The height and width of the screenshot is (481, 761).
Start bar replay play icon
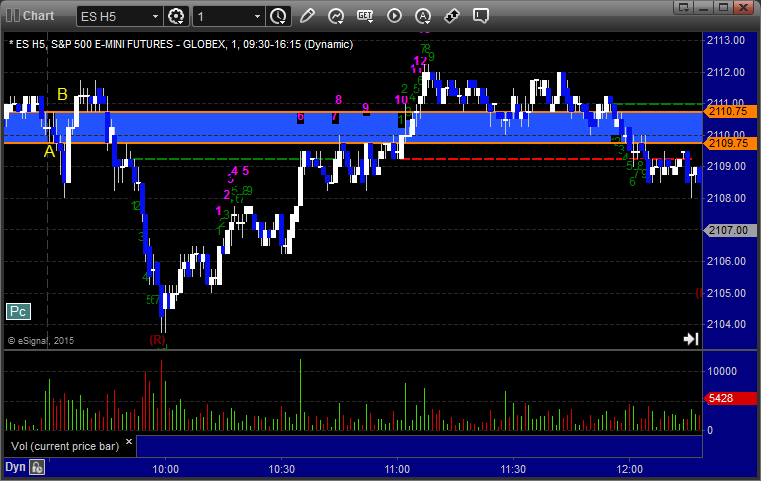click(x=394, y=16)
